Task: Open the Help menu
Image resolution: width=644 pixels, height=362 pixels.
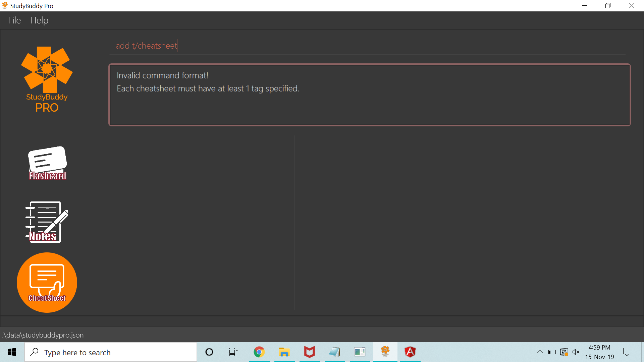Action: point(39,20)
